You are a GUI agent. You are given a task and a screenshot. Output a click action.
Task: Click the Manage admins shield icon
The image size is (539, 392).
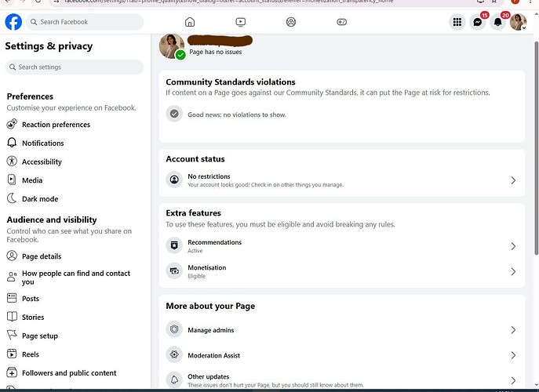(x=174, y=329)
